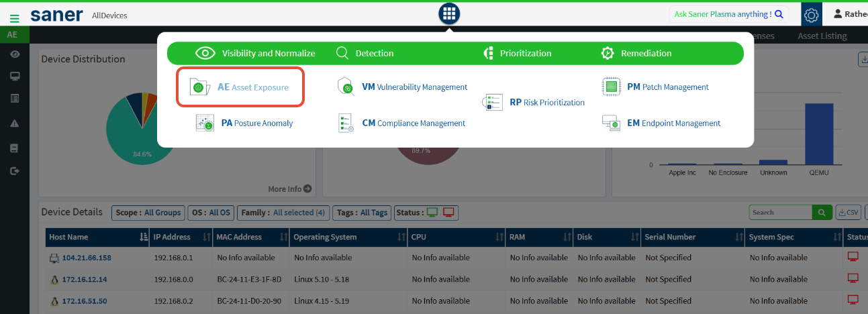The height and width of the screenshot is (314, 868).
Task: Open the Family: All selected (4) filter
Action: (x=283, y=213)
